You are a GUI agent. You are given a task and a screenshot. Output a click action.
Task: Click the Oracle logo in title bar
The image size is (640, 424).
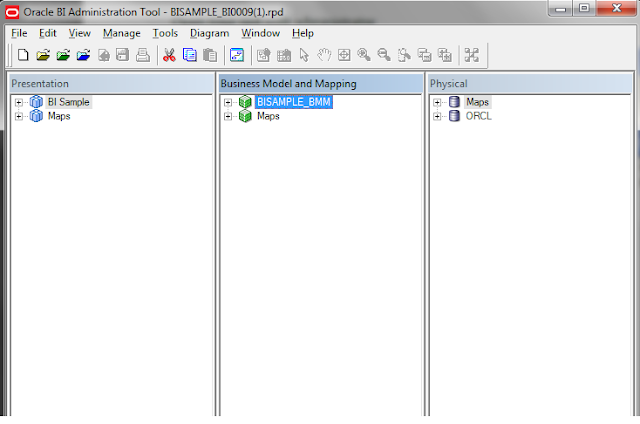(x=12, y=12)
